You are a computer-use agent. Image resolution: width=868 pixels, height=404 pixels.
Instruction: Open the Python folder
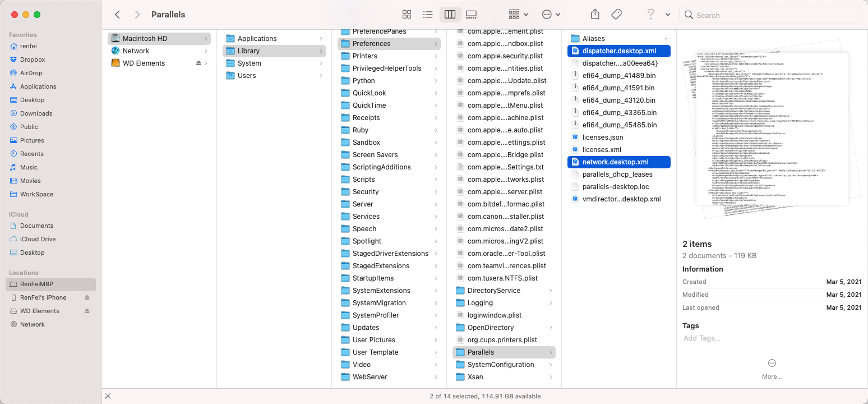(389, 80)
